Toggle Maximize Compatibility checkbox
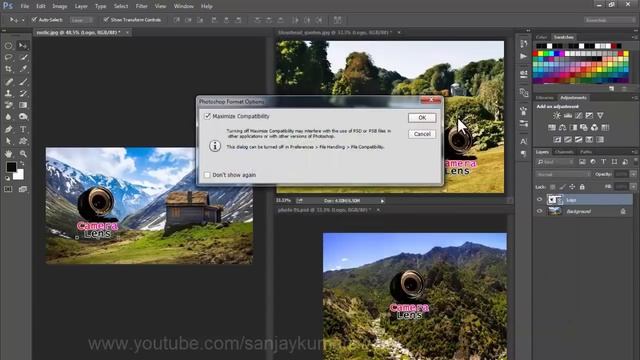The height and width of the screenshot is (360, 640). pos(207,116)
